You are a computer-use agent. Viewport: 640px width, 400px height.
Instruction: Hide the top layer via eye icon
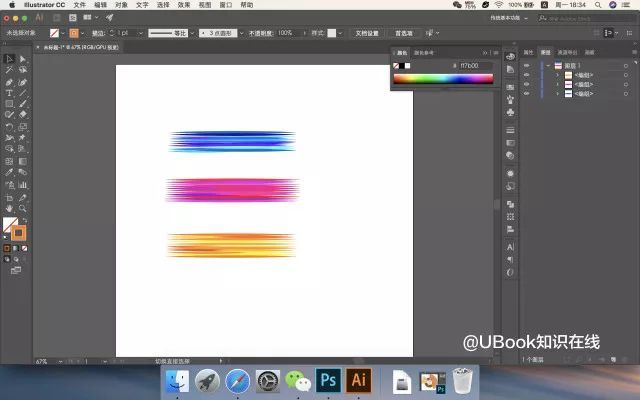(527, 66)
